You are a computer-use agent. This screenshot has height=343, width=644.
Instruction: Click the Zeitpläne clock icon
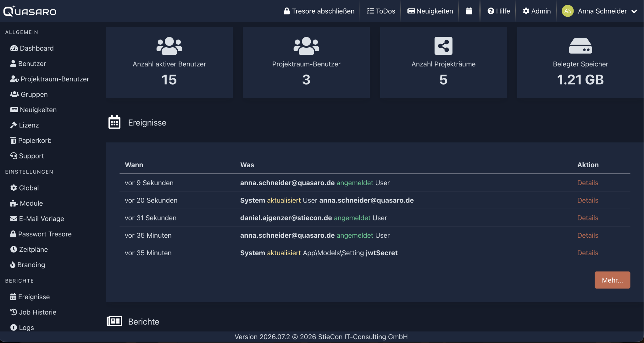click(x=14, y=249)
